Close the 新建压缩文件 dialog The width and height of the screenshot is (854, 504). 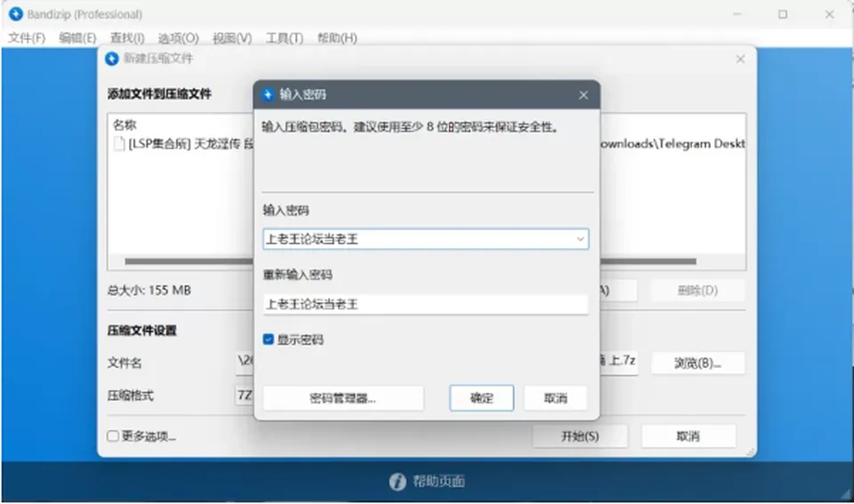click(740, 59)
